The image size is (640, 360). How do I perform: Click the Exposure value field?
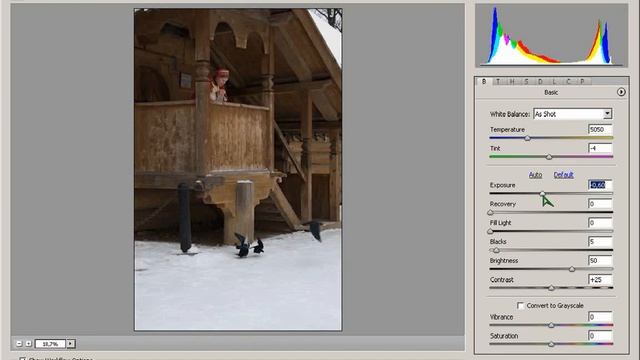click(600, 185)
